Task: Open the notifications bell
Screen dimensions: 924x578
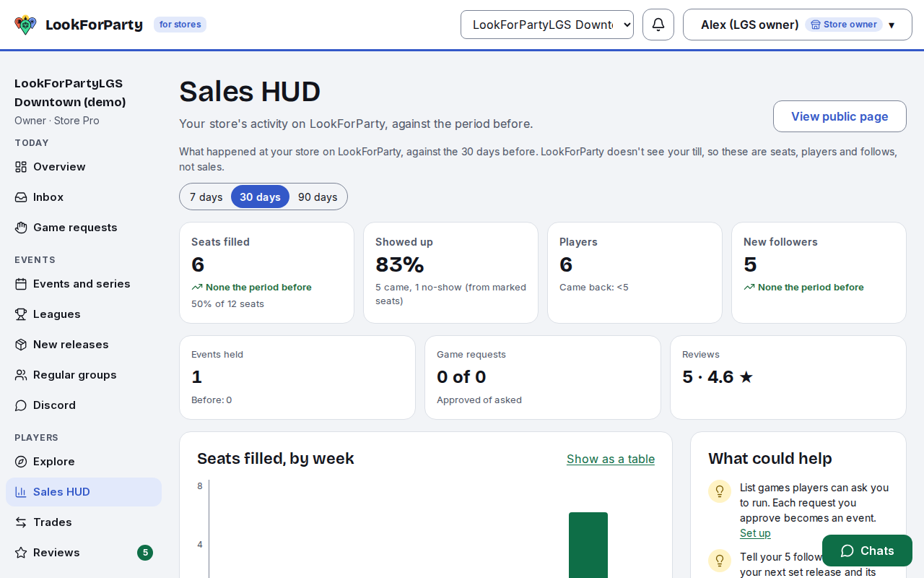Action: 658,25
